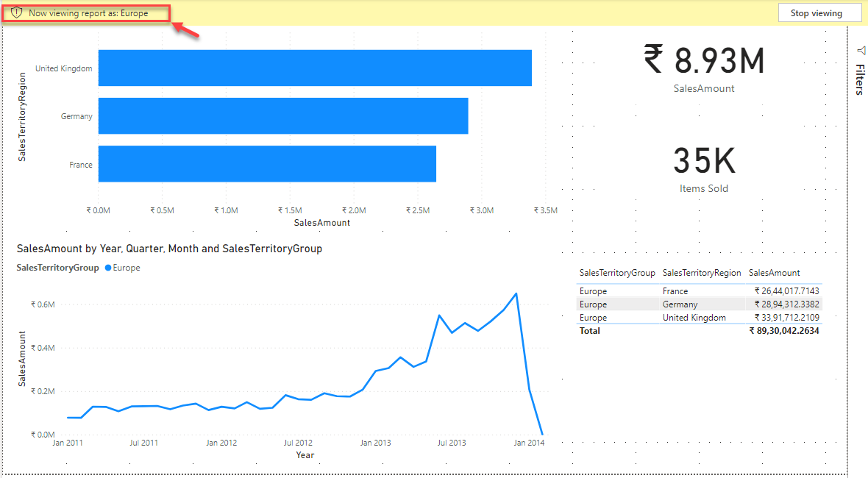Screen dimensions: 868x478
Task: Sort by SalesTerritoryGroup column header
Action: (616, 273)
